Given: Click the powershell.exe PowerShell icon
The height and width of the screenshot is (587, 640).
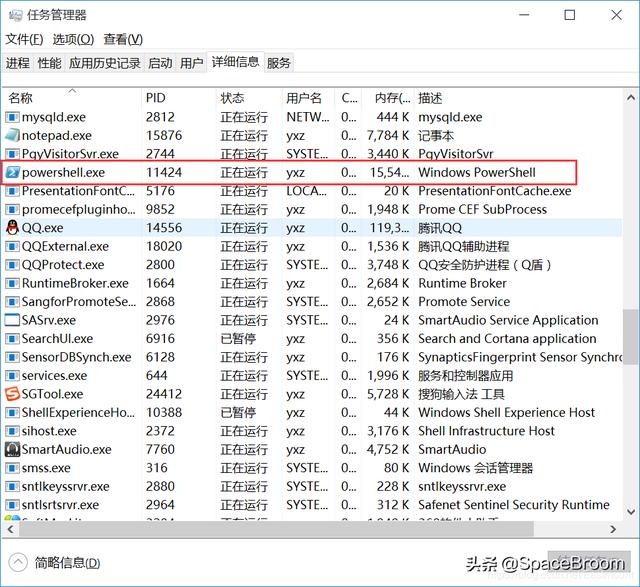Looking at the screenshot, I should pos(12,173).
